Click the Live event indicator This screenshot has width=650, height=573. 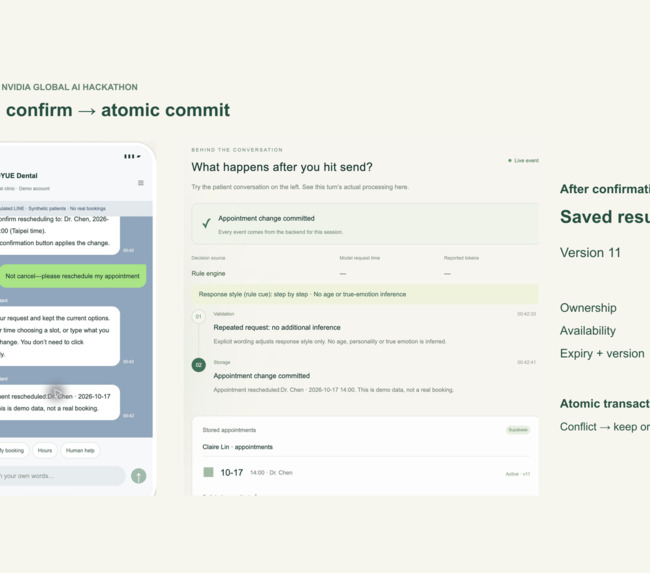524,160
